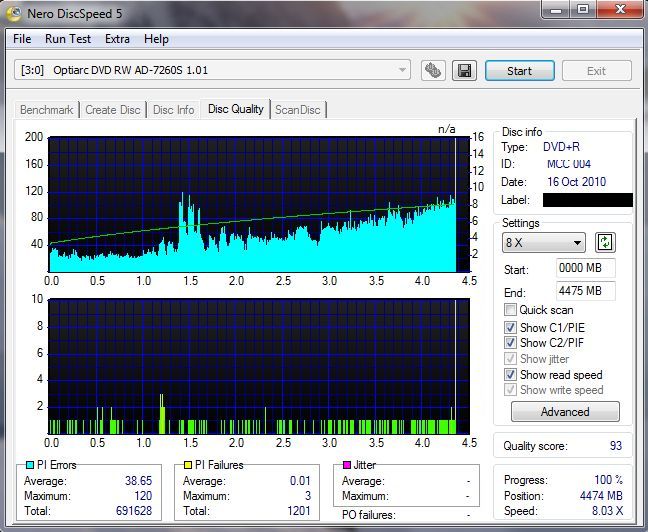The width and height of the screenshot is (648, 532).
Task: Switch to the Disc Info tab
Action: (x=174, y=110)
